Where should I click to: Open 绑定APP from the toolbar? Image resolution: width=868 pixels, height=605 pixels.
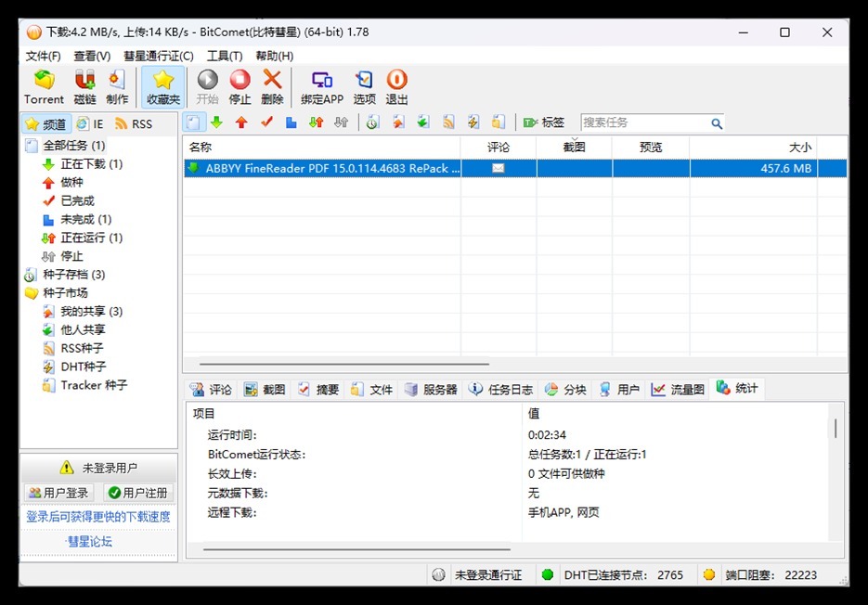click(322, 87)
